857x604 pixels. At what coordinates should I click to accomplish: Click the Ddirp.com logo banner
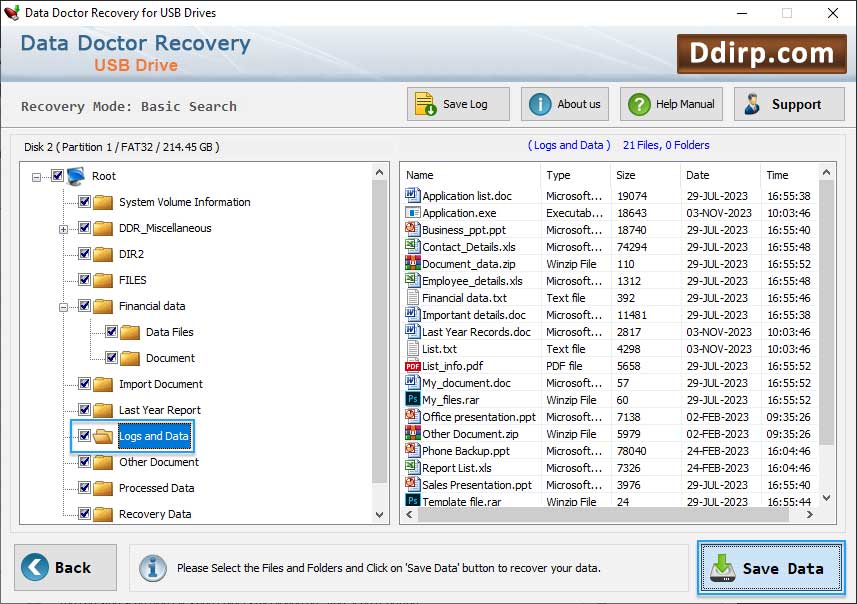click(761, 54)
